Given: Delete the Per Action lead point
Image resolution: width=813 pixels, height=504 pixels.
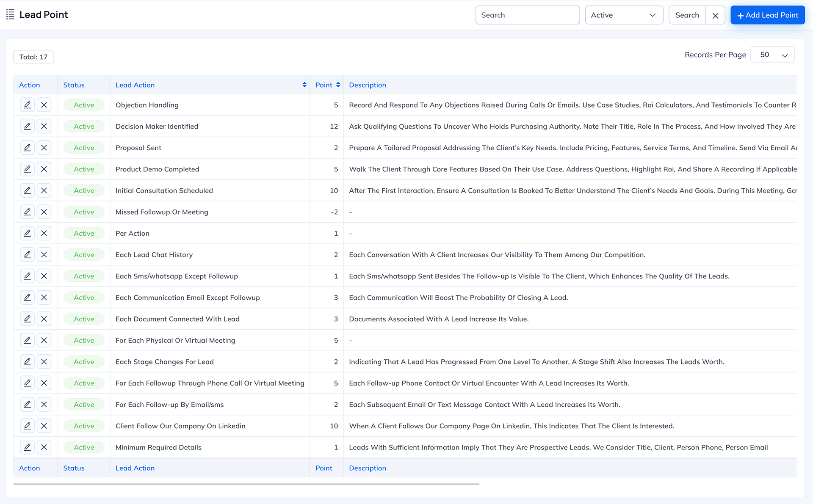Looking at the screenshot, I should (44, 233).
